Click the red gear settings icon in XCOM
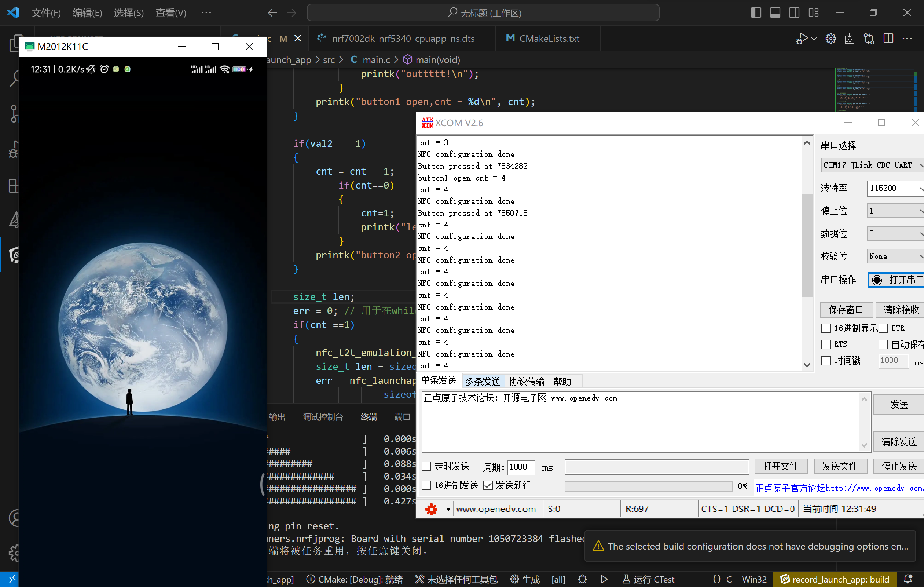Image resolution: width=924 pixels, height=587 pixels. tap(431, 509)
